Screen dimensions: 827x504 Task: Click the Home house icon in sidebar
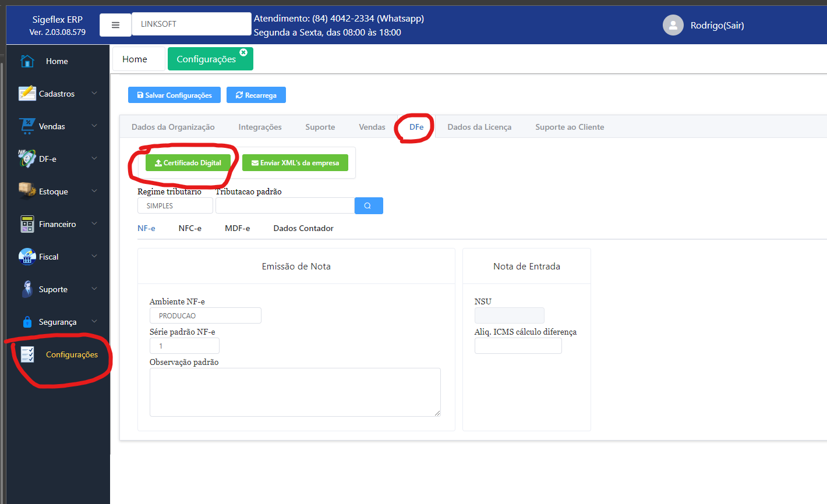tap(27, 61)
